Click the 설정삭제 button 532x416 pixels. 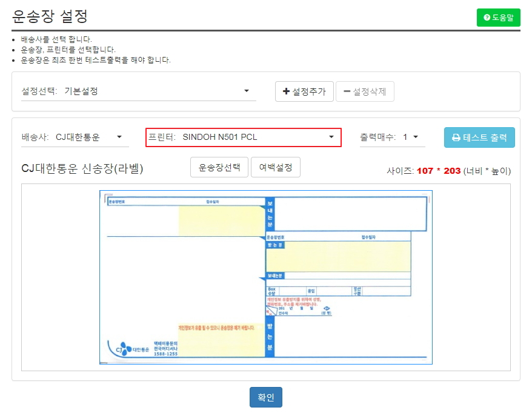tap(365, 91)
